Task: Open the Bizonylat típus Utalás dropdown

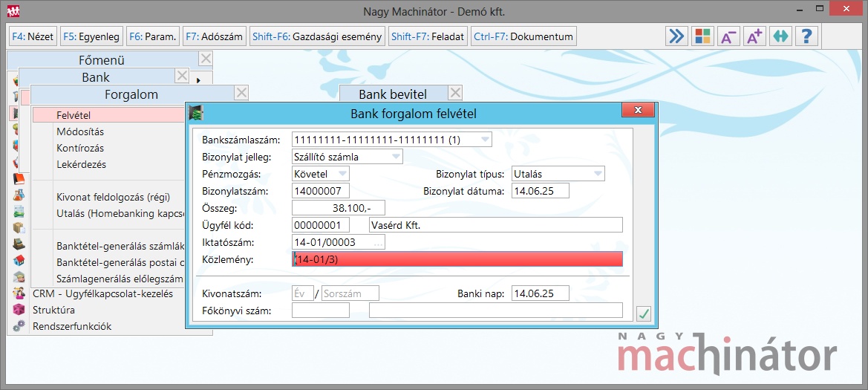Action: [598, 174]
